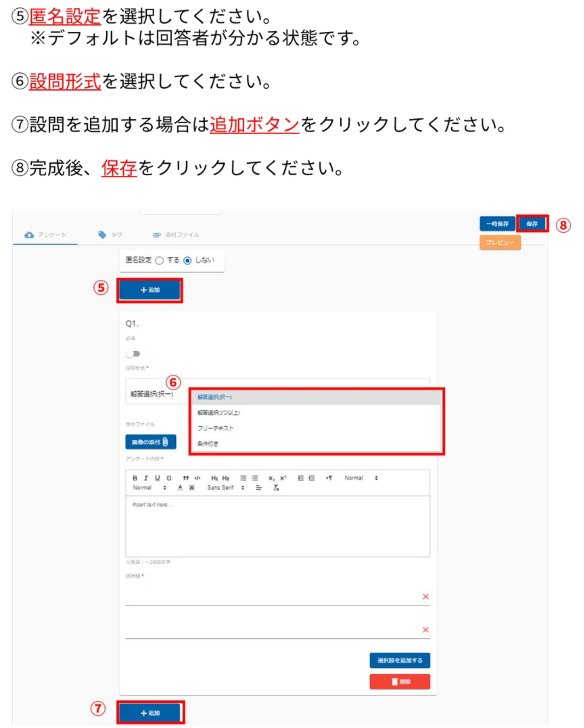Apply subscript formatting
Screen dimensions: 584x728
[271, 478]
